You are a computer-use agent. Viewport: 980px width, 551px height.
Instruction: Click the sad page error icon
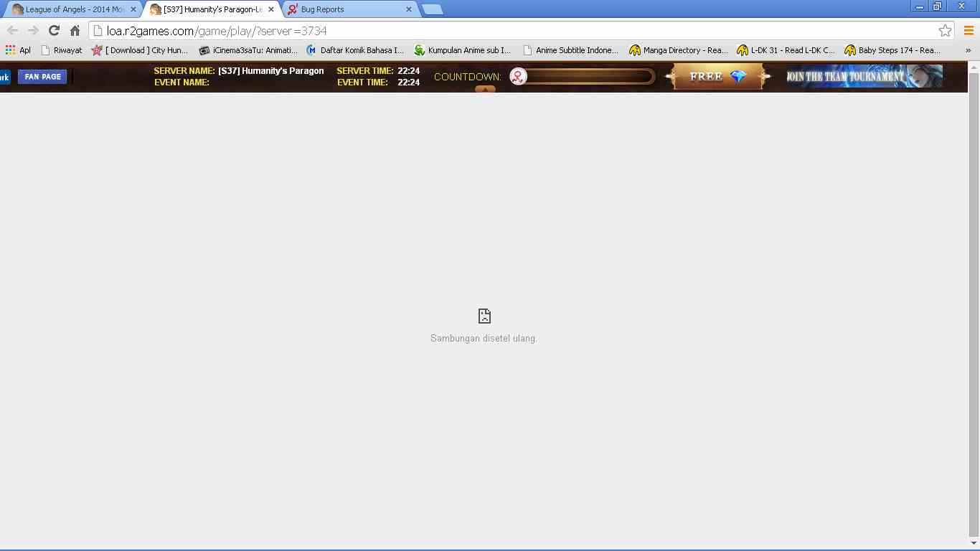pyautogui.click(x=484, y=316)
